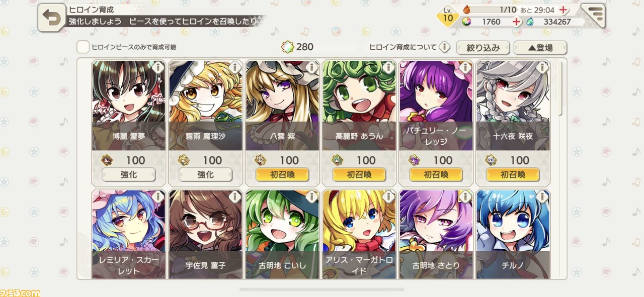Open info icon on 博麗 霊夢 card
This screenshot has height=297, width=644.
point(158,67)
